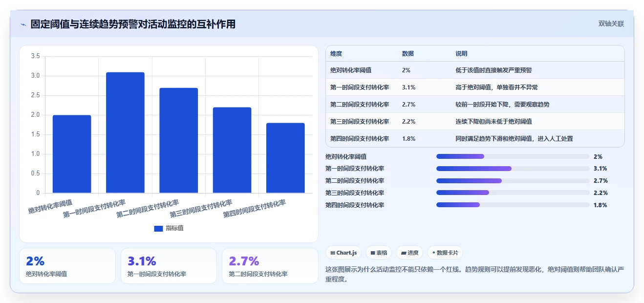Image resolution: width=644 pixels, height=303 pixels.
Task: Click the 第三时间段支付转化率 chart bar
Action: (232, 150)
